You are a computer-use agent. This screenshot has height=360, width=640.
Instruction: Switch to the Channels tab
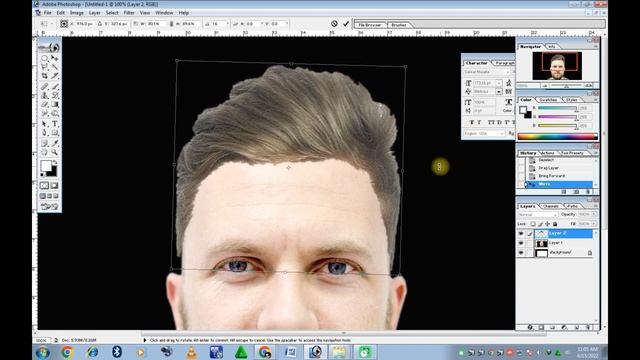pos(551,206)
